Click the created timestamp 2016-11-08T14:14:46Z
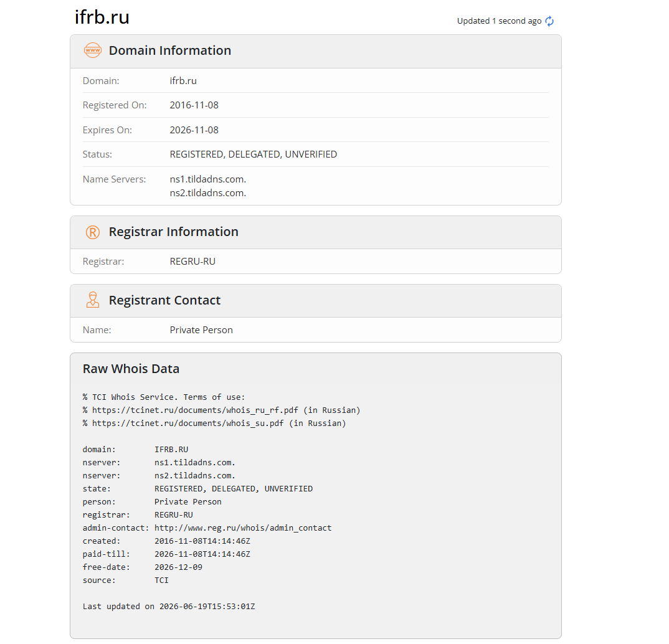Screen dimensions: 669x644 coord(202,541)
